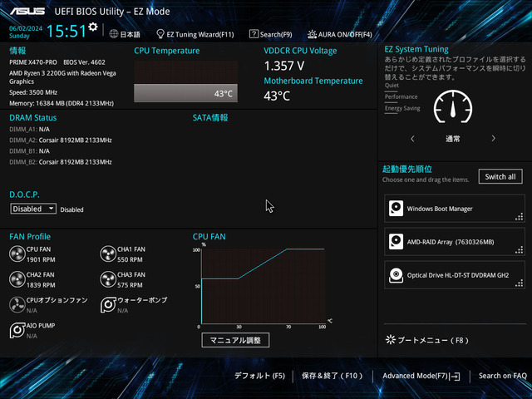The height and width of the screenshot is (399, 532).
Task: Switch to Advanced Mode(F7)
Action: [x=421, y=376]
